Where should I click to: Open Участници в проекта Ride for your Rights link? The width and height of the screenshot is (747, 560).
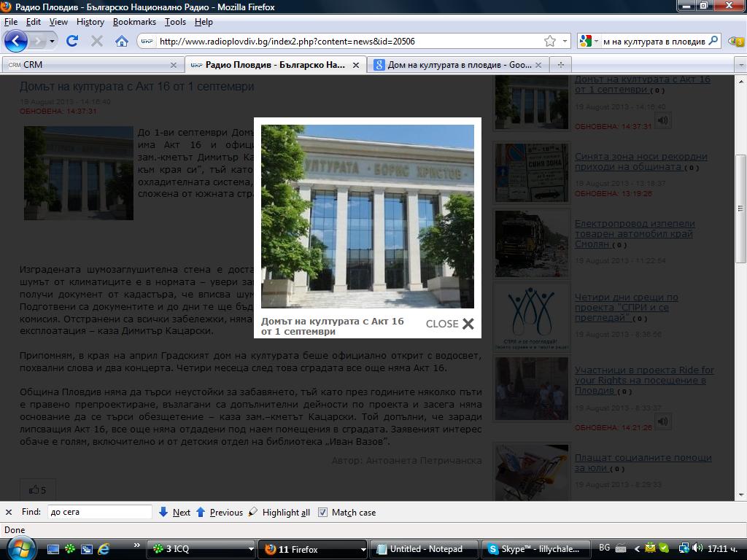click(x=644, y=381)
